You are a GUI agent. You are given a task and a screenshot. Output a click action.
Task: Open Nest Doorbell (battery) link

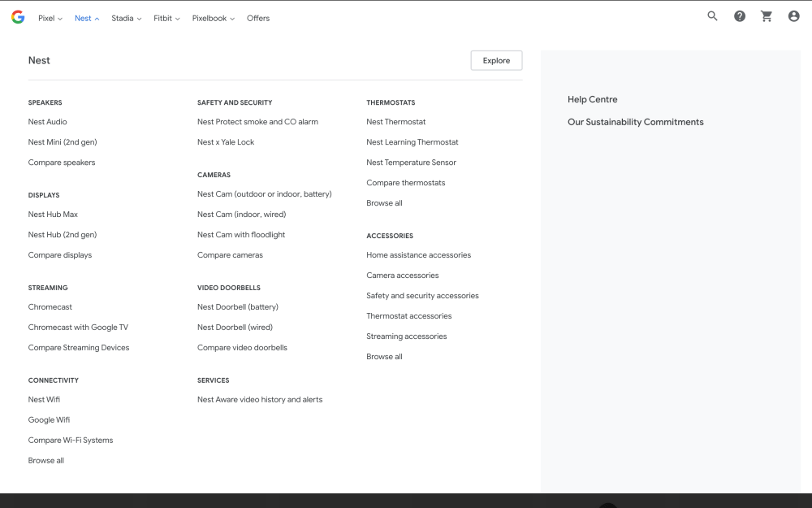coord(237,307)
